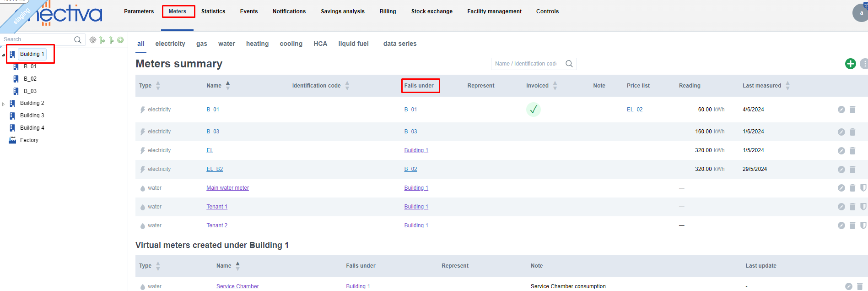Click the target locate icon beside search
Image resolution: width=868 pixels, height=291 pixels.
(x=93, y=40)
